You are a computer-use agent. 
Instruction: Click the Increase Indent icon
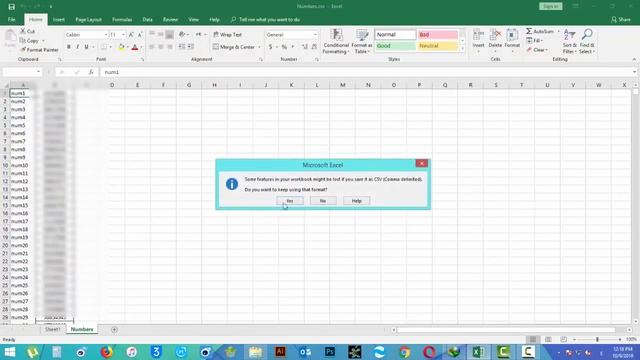pos(191,47)
